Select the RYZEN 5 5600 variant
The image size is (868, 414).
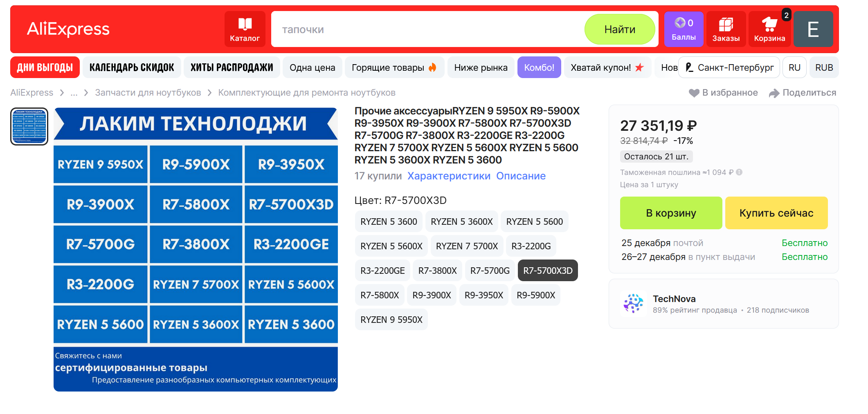535,222
